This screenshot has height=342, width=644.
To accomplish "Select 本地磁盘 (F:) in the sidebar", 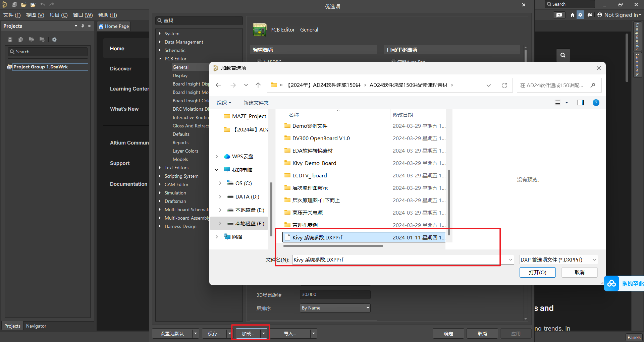I will 250,223.
